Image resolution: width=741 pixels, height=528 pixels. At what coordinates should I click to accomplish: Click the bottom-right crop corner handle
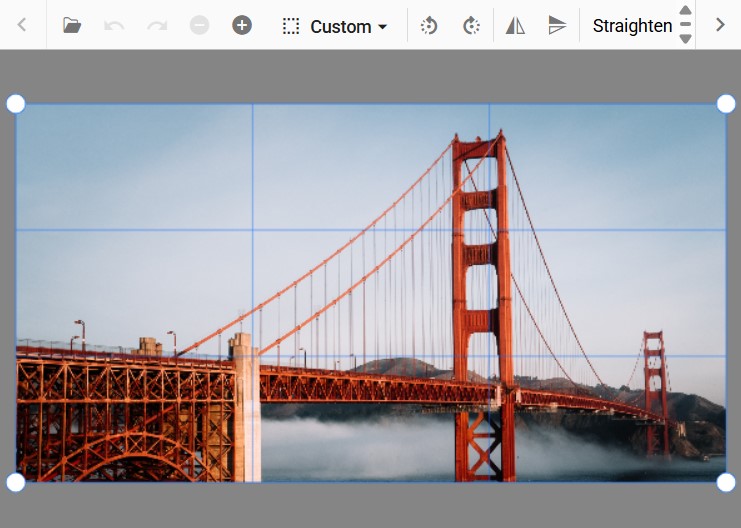(x=726, y=483)
